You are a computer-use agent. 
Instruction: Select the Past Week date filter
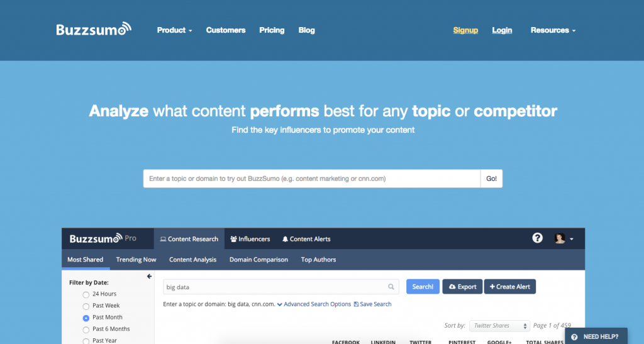[86, 306]
